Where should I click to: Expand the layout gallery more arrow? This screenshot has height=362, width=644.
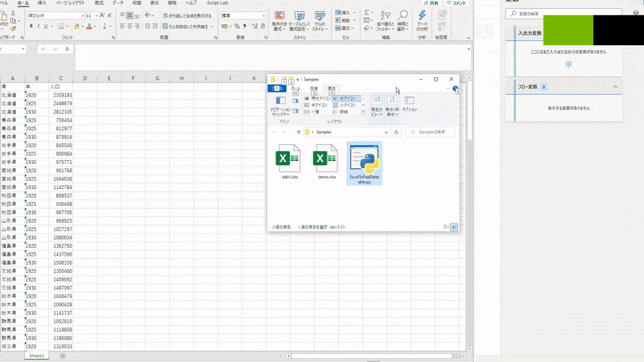[363, 112]
